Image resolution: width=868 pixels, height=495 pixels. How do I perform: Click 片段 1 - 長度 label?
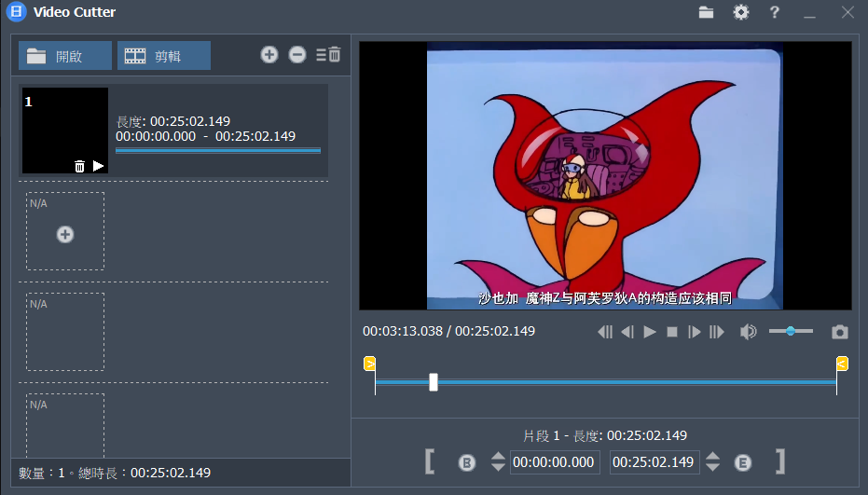pos(606,435)
